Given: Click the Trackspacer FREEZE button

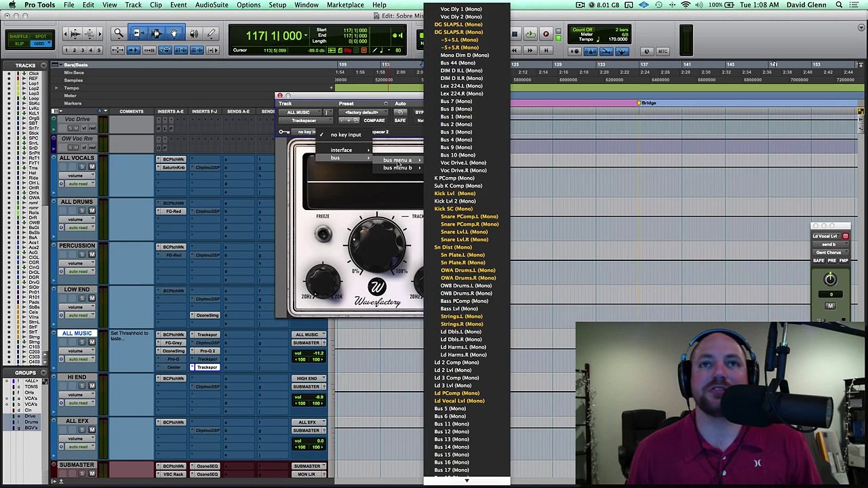Looking at the screenshot, I should pyautogui.click(x=323, y=235).
